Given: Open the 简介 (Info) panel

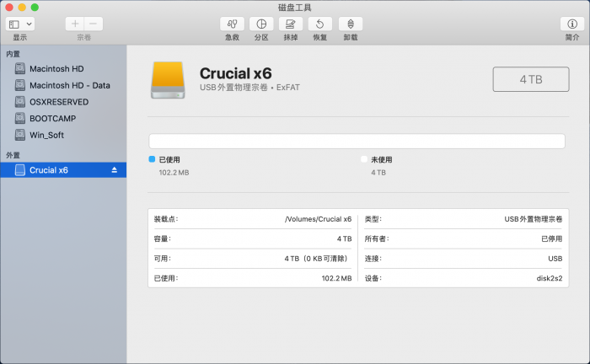Looking at the screenshot, I should (x=572, y=24).
